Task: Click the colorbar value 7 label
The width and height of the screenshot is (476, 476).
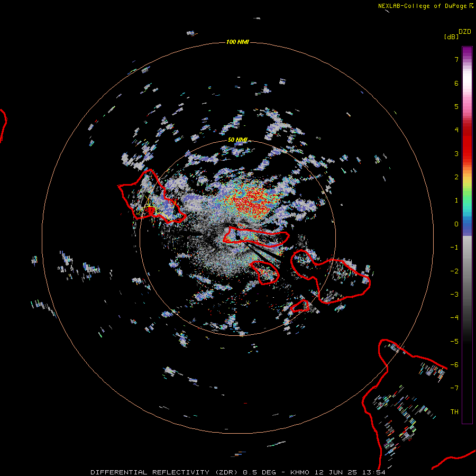Action: pos(456,59)
